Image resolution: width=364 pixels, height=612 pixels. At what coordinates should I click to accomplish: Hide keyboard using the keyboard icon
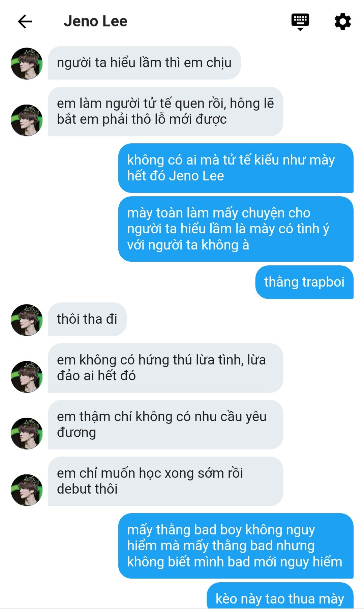click(300, 22)
